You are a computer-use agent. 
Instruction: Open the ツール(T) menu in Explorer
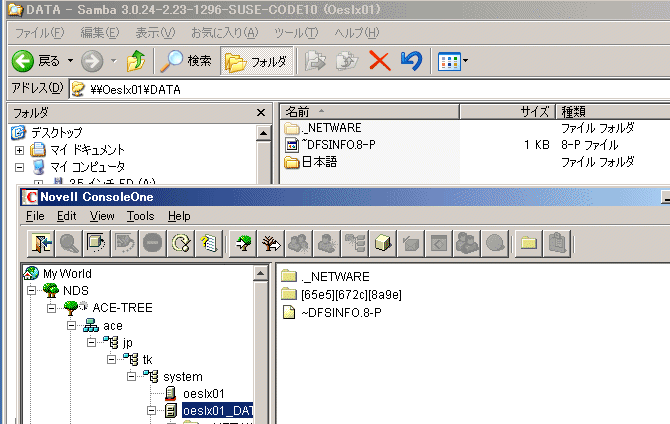tap(296, 32)
